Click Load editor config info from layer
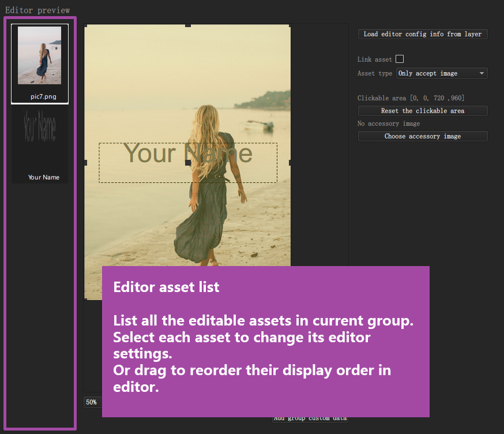The width and height of the screenshot is (504, 434). [422, 34]
